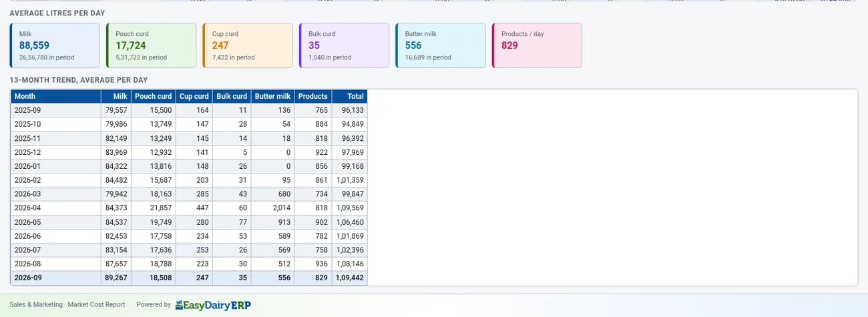Click milk value 84,322 for 2026-01

point(116,166)
